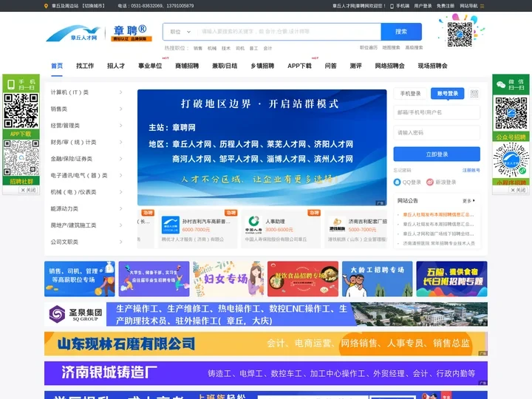The height and width of the screenshot is (399, 532).
Task: Expand 财务/审(统)计类 category arrow
Action: tap(120, 142)
